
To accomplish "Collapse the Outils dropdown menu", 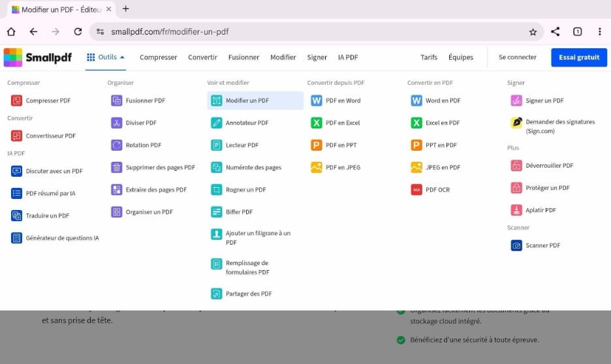I will [x=106, y=57].
